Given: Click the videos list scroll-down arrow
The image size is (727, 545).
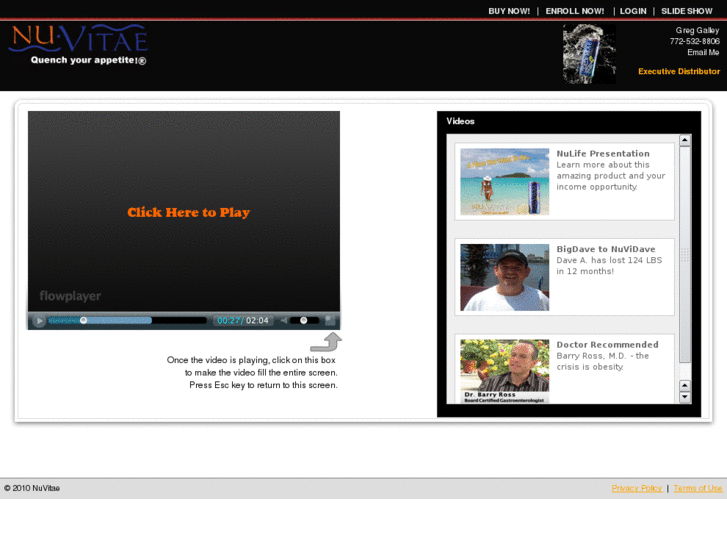Looking at the screenshot, I should [x=685, y=397].
